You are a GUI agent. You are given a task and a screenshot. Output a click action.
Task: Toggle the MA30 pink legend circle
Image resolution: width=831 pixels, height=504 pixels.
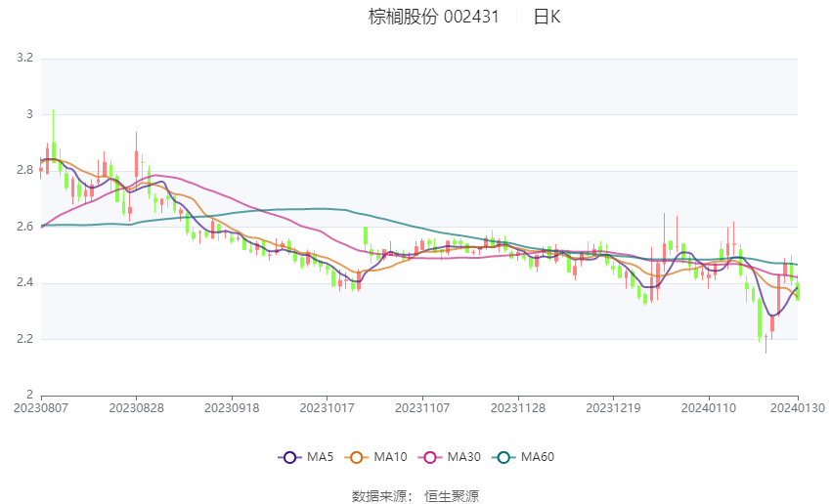[430, 457]
